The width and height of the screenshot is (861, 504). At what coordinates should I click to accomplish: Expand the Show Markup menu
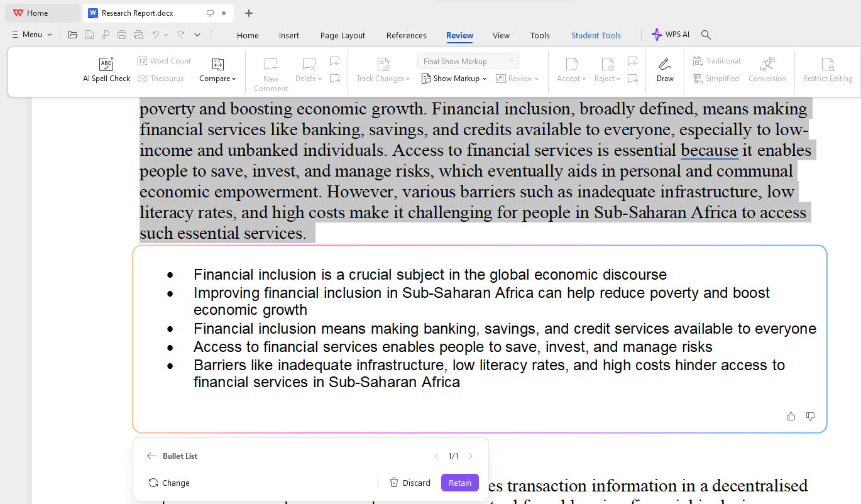[x=454, y=79]
